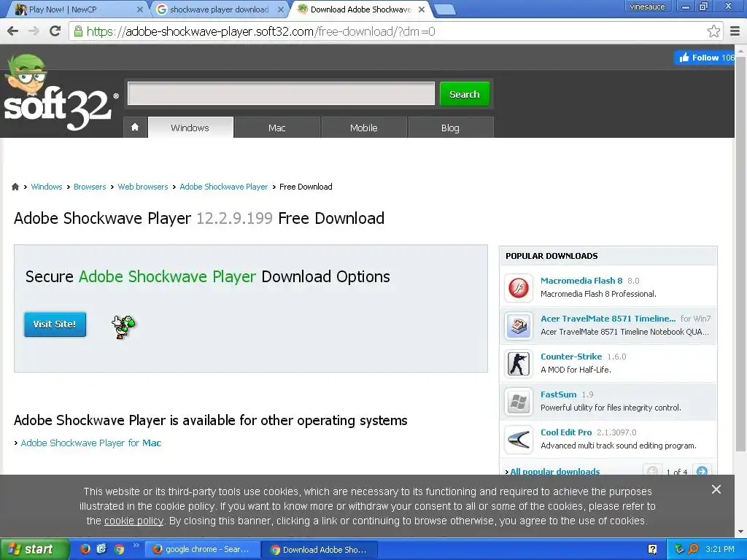Open Acer TravelMate 8571 Timeline link
The width and height of the screenshot is (747, 560).
point(608,319)
